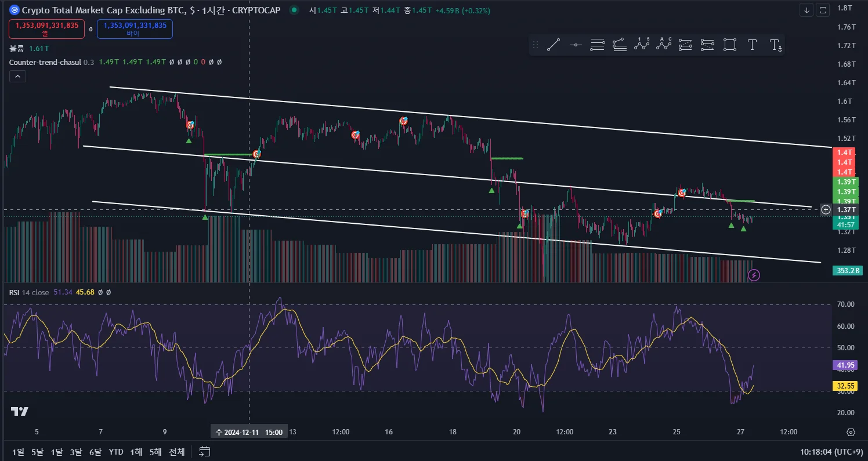Click the blue Buy price button

click(x=135, y=29)
